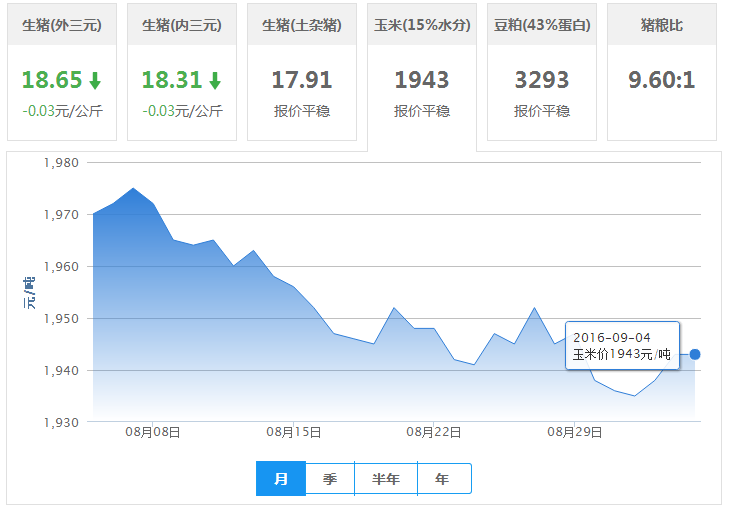Click the 08月08日 axis label

152,432
